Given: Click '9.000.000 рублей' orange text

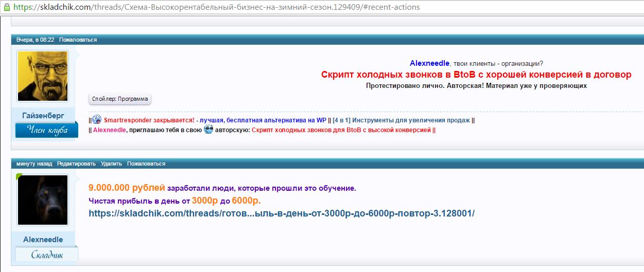Looking at the screenshot, I should [127, 188].
